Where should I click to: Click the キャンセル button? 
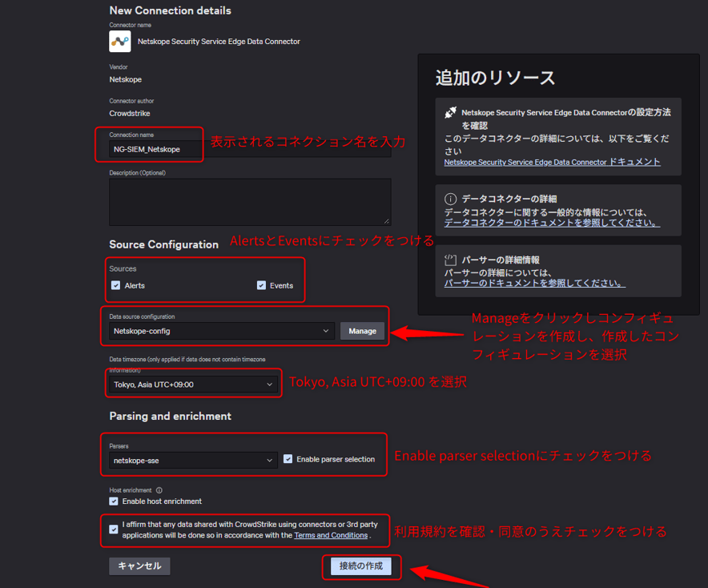[x=139, y=566]
